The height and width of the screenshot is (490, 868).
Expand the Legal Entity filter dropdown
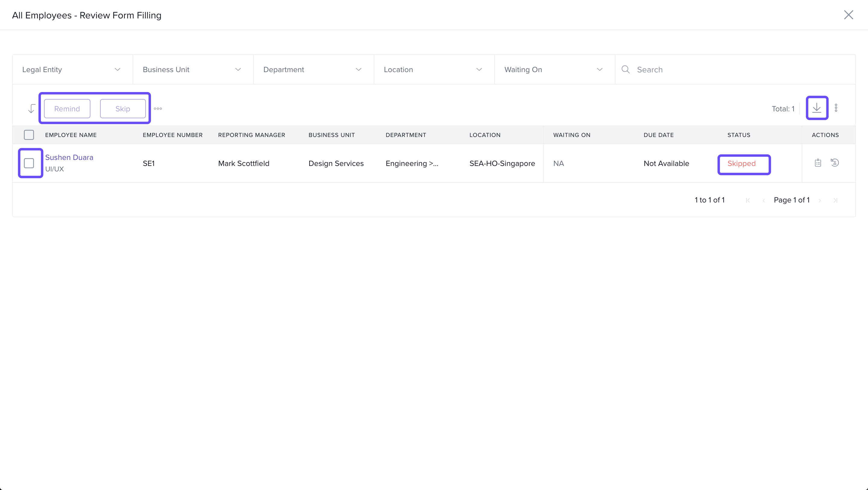click(72, 69)
